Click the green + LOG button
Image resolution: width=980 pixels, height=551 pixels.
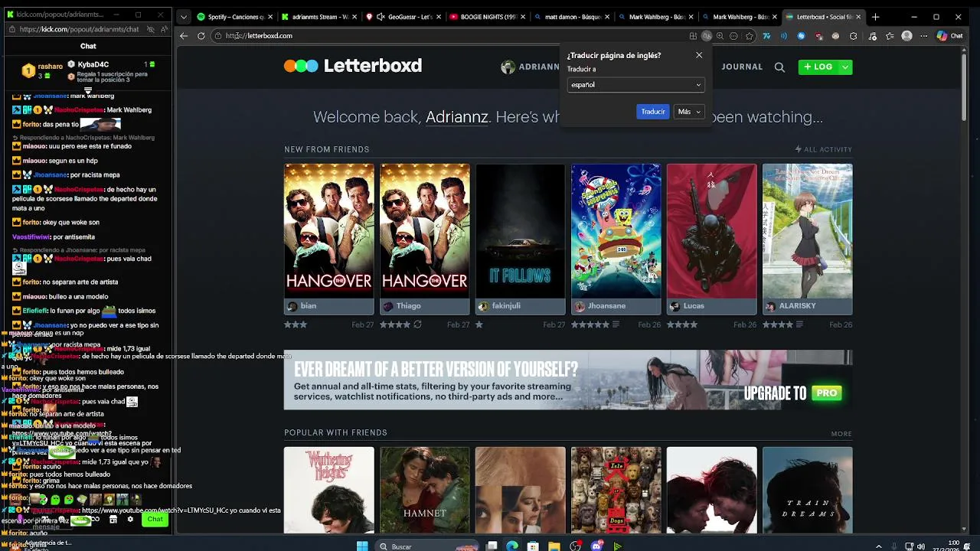[818, 67]
